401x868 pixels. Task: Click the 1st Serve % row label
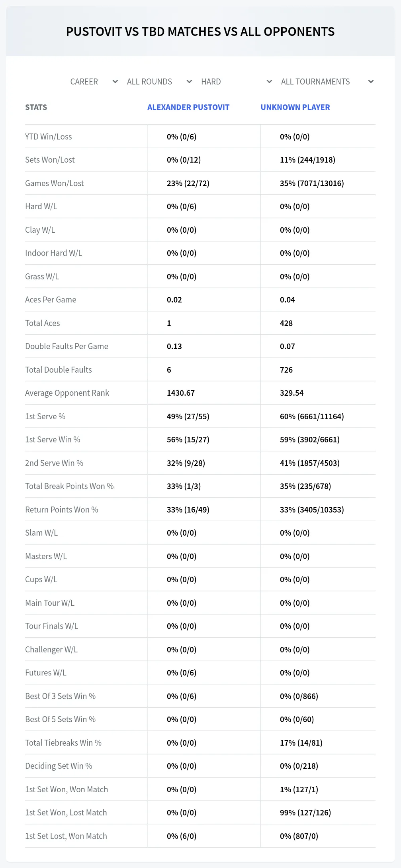[45, 416]
